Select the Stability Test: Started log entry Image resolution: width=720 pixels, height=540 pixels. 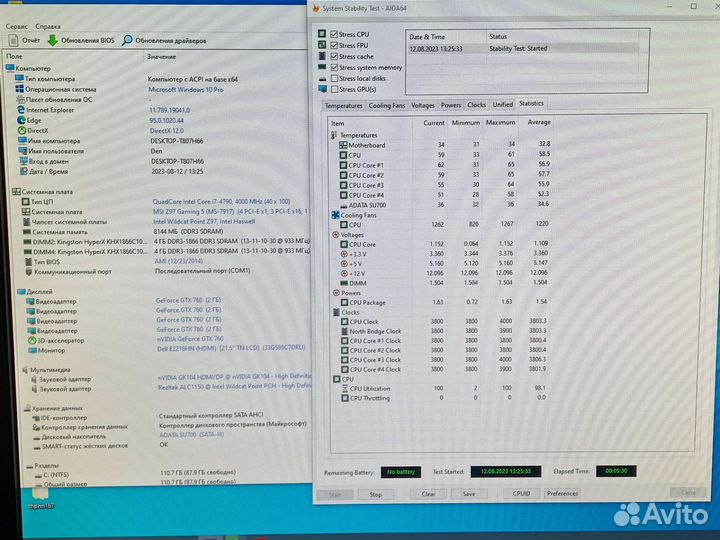tap(523, 48)
